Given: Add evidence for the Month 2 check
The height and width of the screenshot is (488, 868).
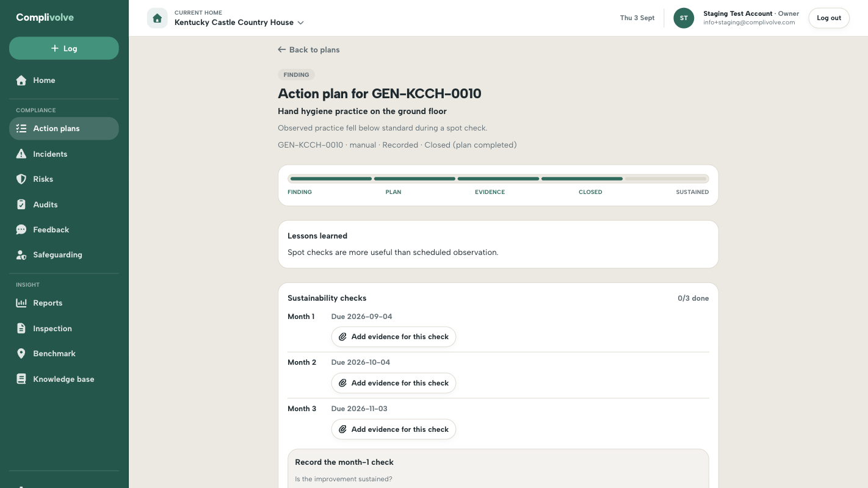Looking at the screenshot, I should point(394,383).
